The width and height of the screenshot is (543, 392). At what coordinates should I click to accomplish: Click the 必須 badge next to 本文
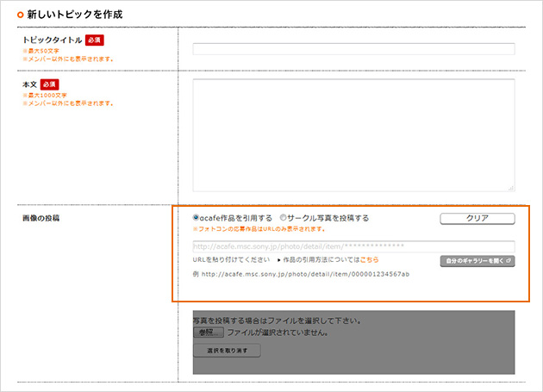(x=48, y=84)
